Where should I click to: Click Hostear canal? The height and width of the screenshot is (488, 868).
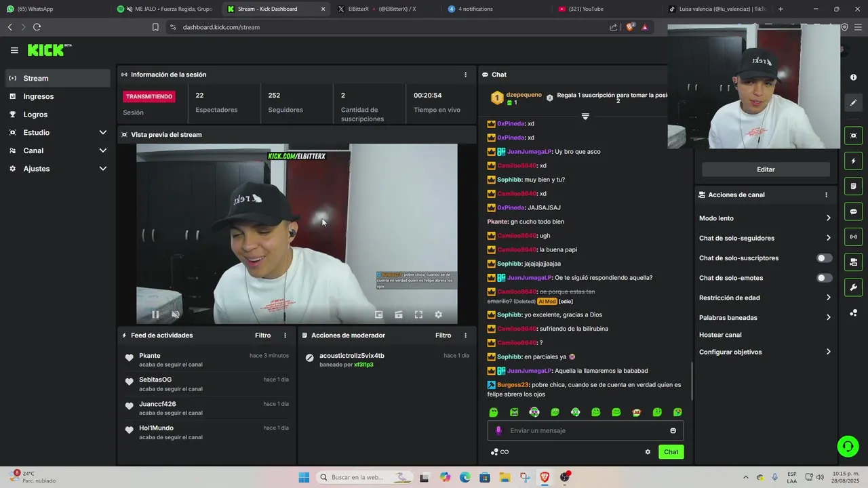click(720, 335)
